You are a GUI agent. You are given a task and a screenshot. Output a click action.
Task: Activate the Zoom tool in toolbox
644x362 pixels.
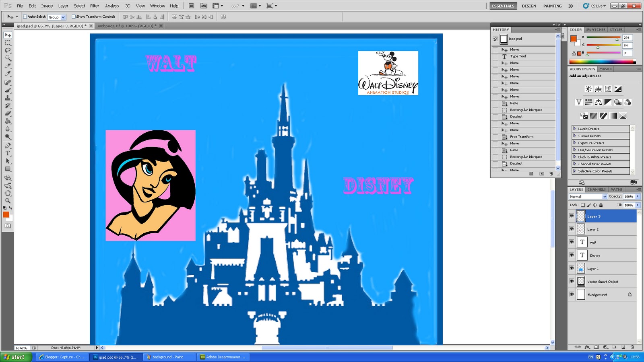(8, 201)
